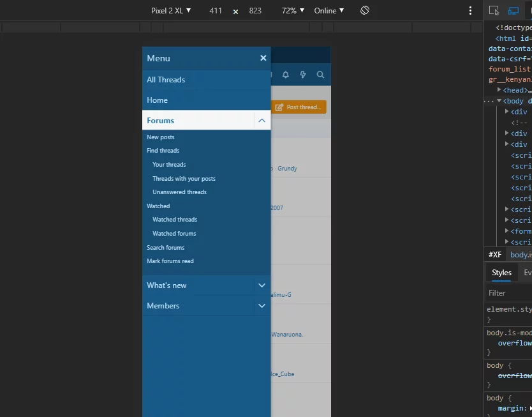Open the lightning bolt What's new icon

(303, 75)
